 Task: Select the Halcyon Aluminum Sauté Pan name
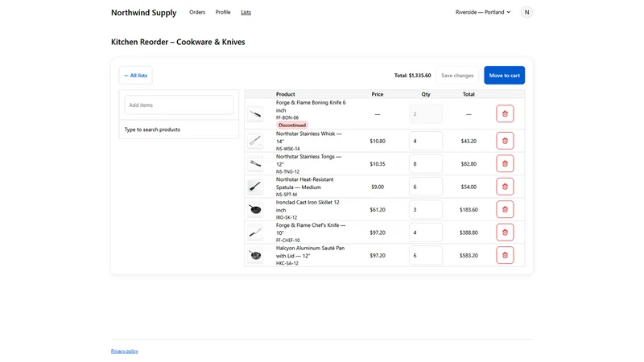pos(311,252)
